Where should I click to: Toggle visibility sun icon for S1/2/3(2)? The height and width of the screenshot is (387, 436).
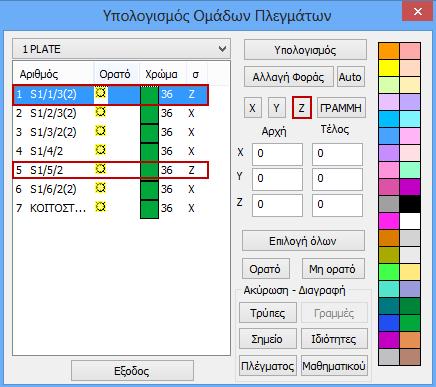tap(100, 112)
